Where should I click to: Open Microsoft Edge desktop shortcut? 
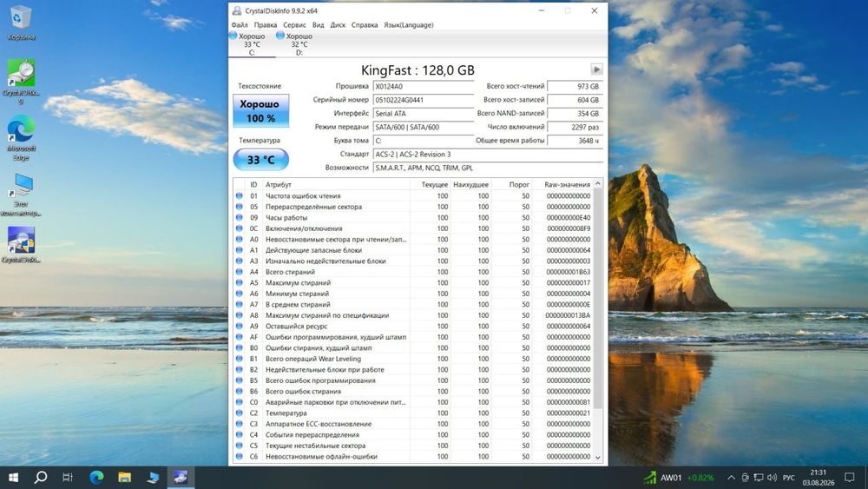(21, 138)
